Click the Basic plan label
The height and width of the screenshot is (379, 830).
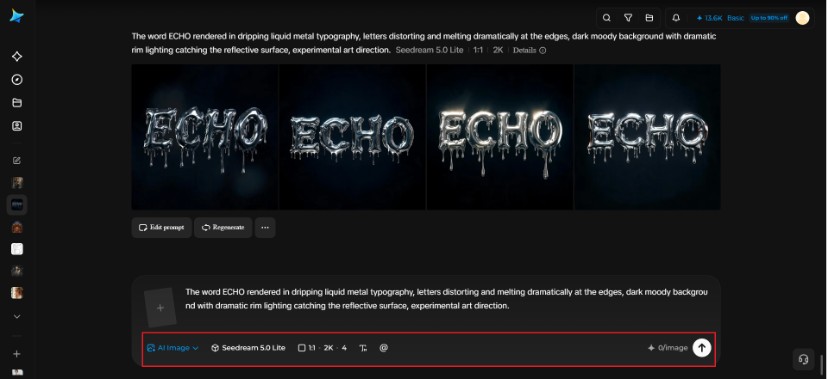coord(735,18)
